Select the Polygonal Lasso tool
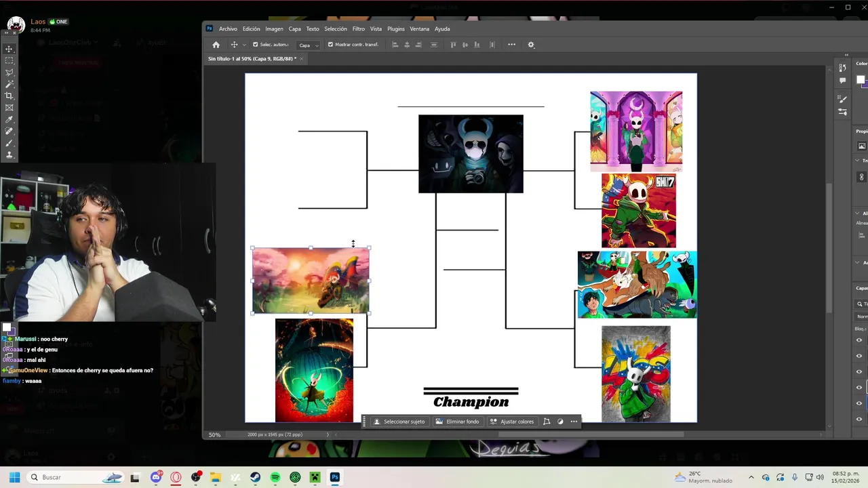Image resolution: width=868 pixels, height=488 pixels. tap(9, 73)
